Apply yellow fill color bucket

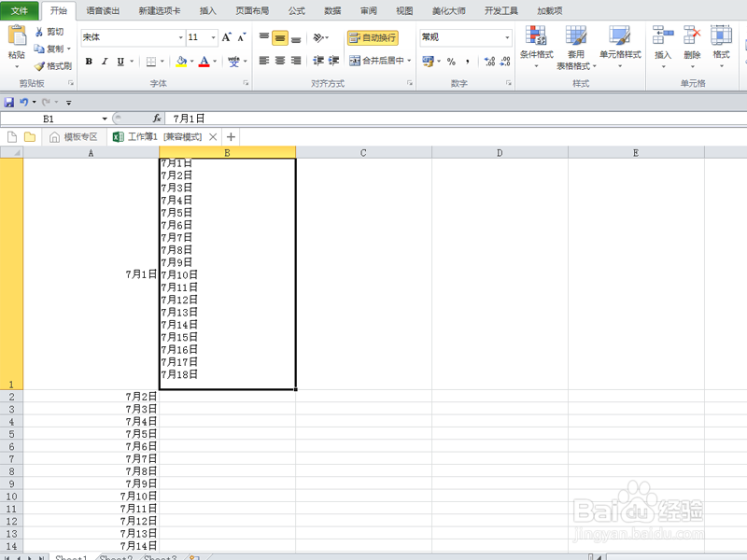pyautogui.click(x=181, y=62)
